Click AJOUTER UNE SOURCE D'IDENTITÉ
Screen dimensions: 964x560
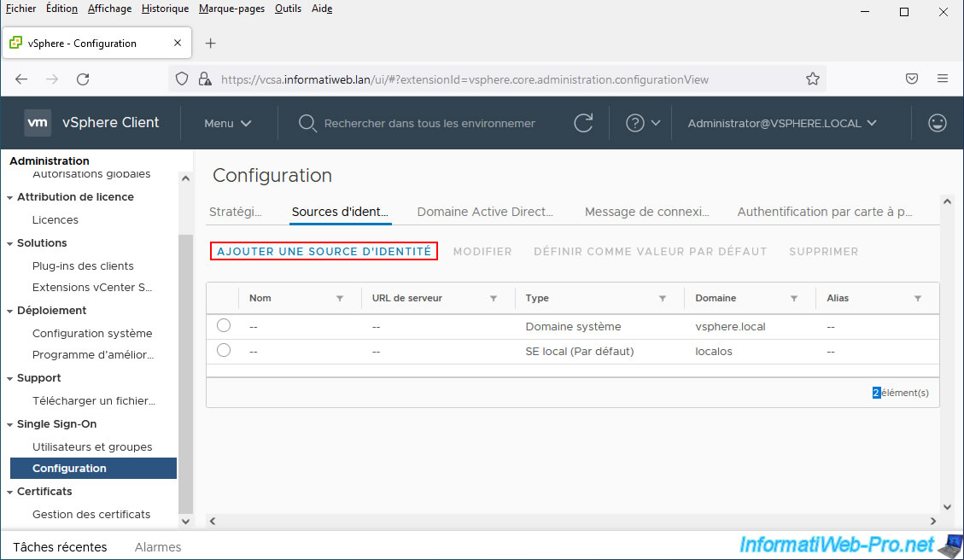click(324, 252)
